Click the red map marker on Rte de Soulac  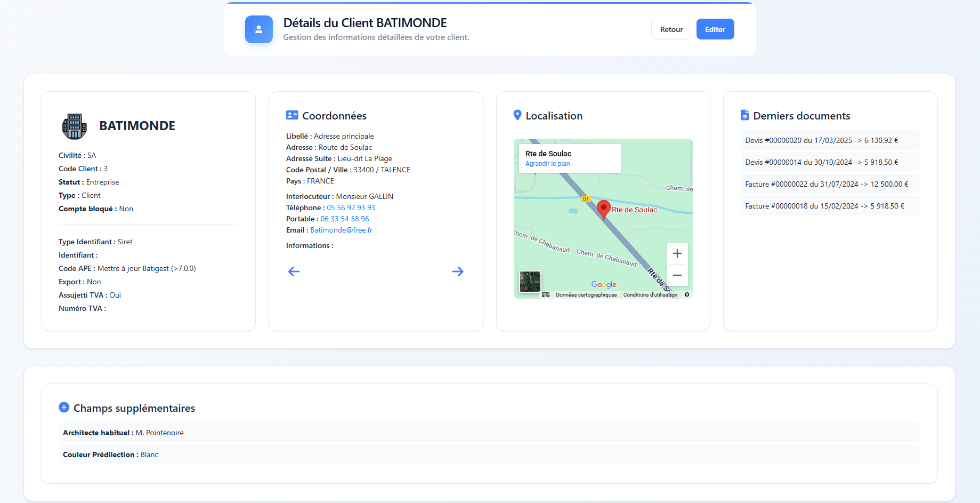603,208
